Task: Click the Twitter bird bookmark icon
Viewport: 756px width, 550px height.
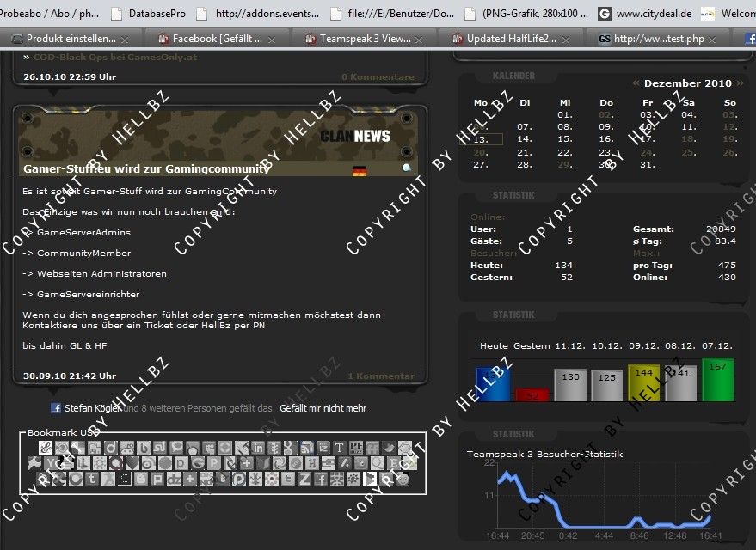Action: click(389, 448)
